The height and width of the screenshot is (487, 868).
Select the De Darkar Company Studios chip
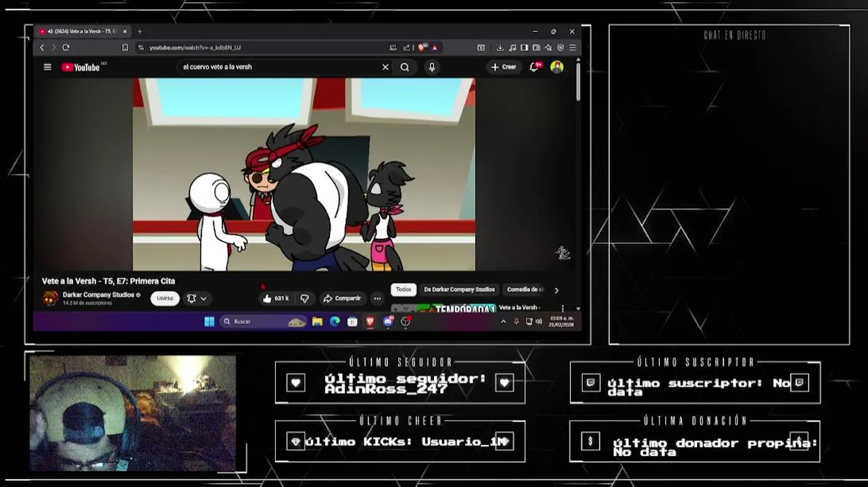pyautogui.click(x=460, y=289)
